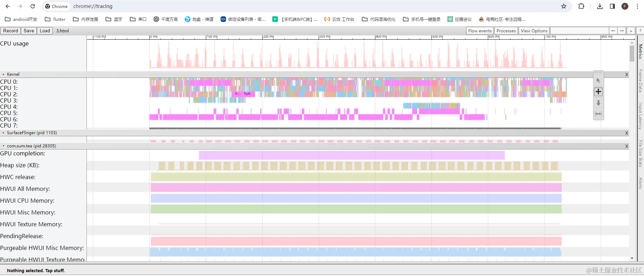The width and height of the screenshot is (644, 276).
Task: Close the SurfaceFlinger section with X
Action: 627,133
